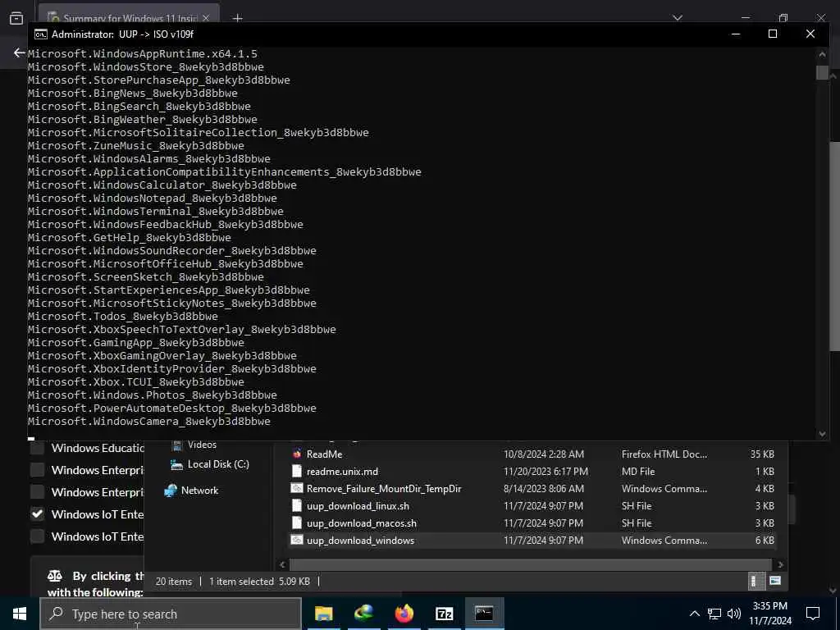Show hidden system tray icons
Viewport: 840px width, 630px height.
coord(694,614)
